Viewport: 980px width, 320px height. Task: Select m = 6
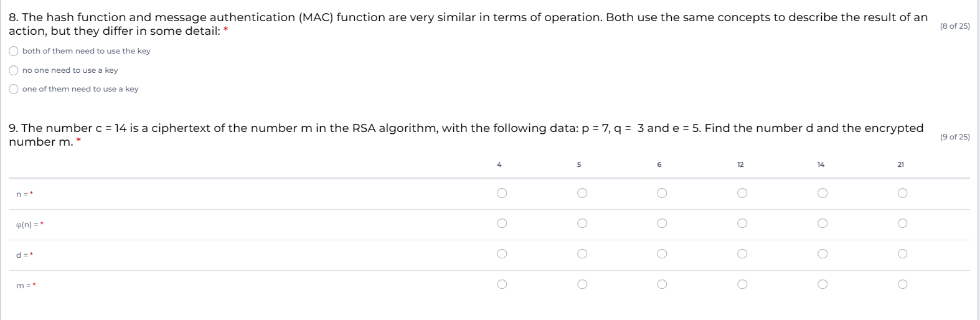click(x=662, y=285)
